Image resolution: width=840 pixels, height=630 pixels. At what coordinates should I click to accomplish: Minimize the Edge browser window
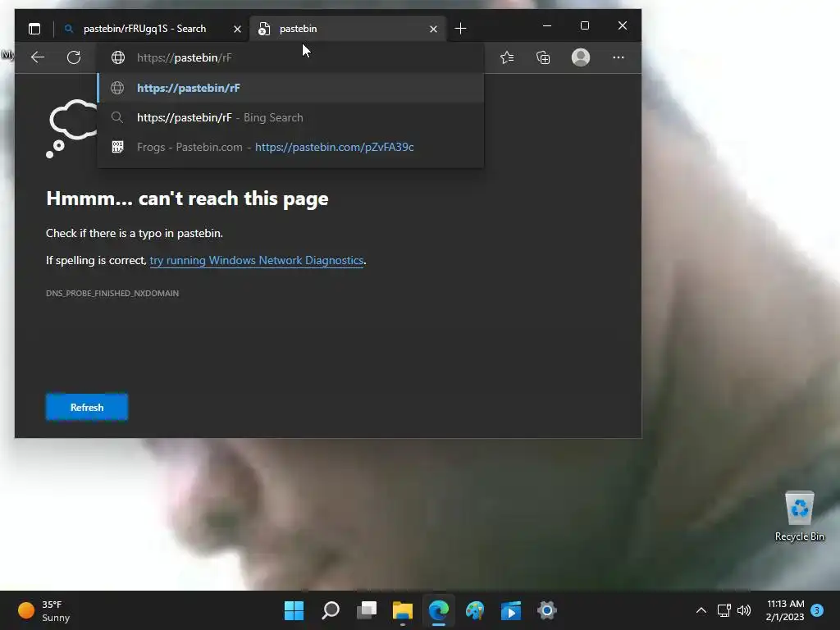547,25
